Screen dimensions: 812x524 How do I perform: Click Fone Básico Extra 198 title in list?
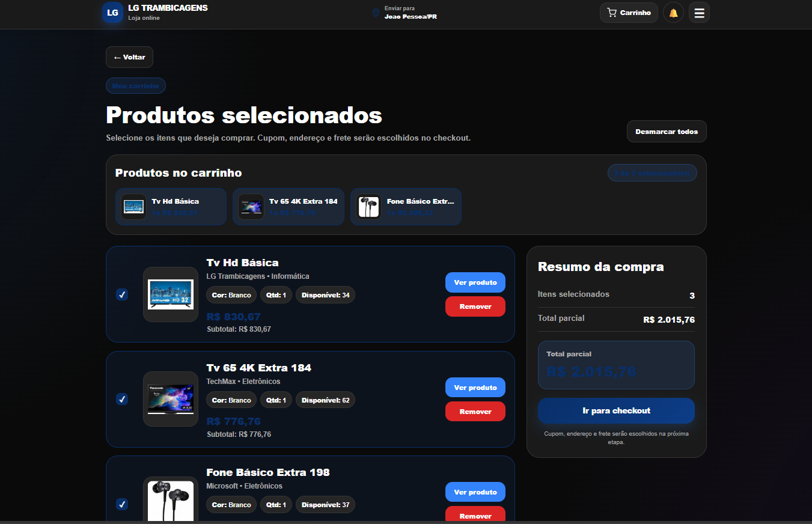pos(268,472)
